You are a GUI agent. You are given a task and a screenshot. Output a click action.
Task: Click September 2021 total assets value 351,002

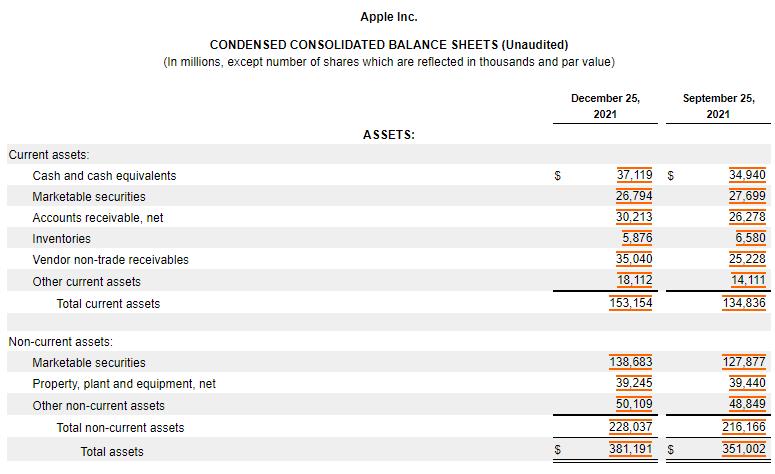(743, 450)
